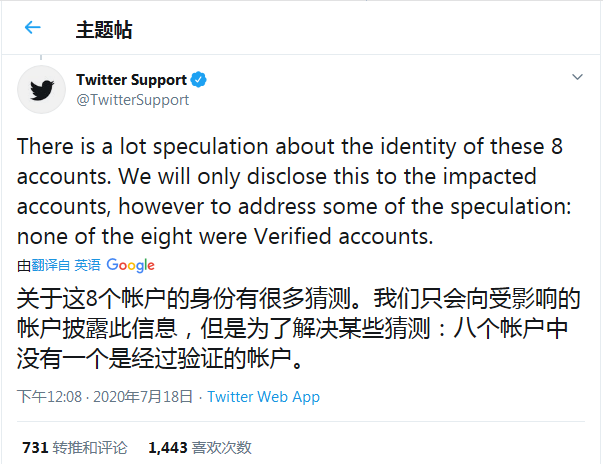Expand the tweet options chevron

coord(577,77)
